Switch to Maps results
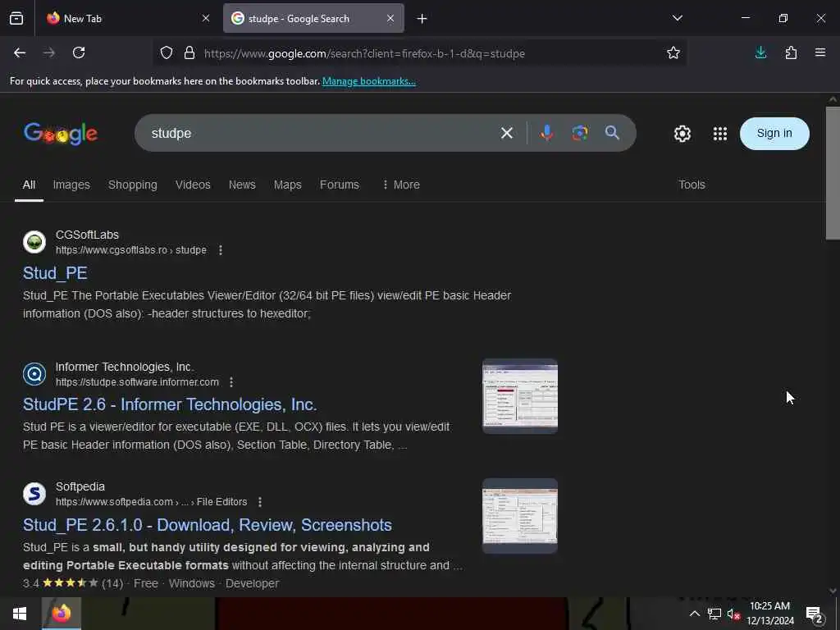This screenshot has width=840, height=630. (288, 185)
